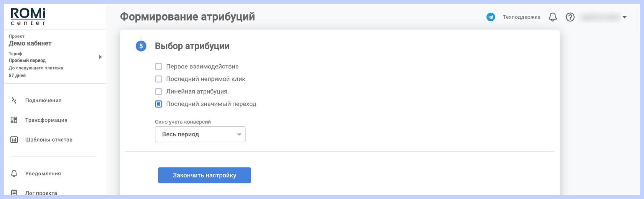Go to Шаблоны отчетов section
Viewport: 644px width, 199px height.
[49, 140]
